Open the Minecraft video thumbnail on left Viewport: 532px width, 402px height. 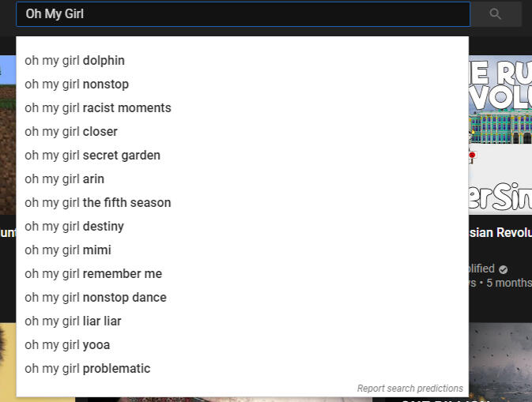(x=7, y=134)
